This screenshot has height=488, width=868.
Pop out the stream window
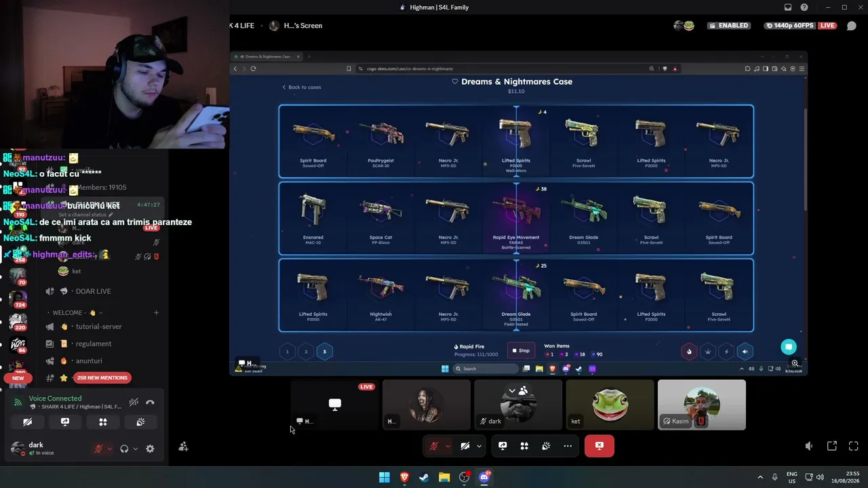tap(832, 446)
